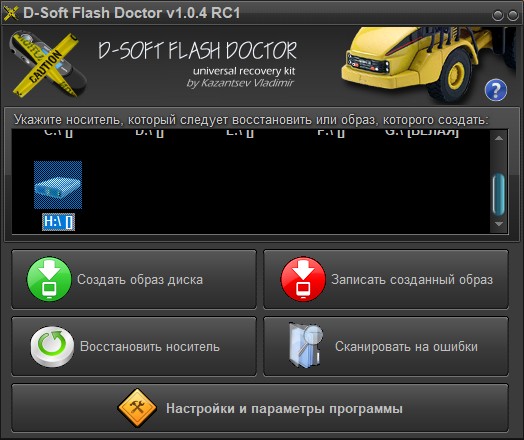Click the red write image icon
524x440 pixels.
[x=303, y=279]
